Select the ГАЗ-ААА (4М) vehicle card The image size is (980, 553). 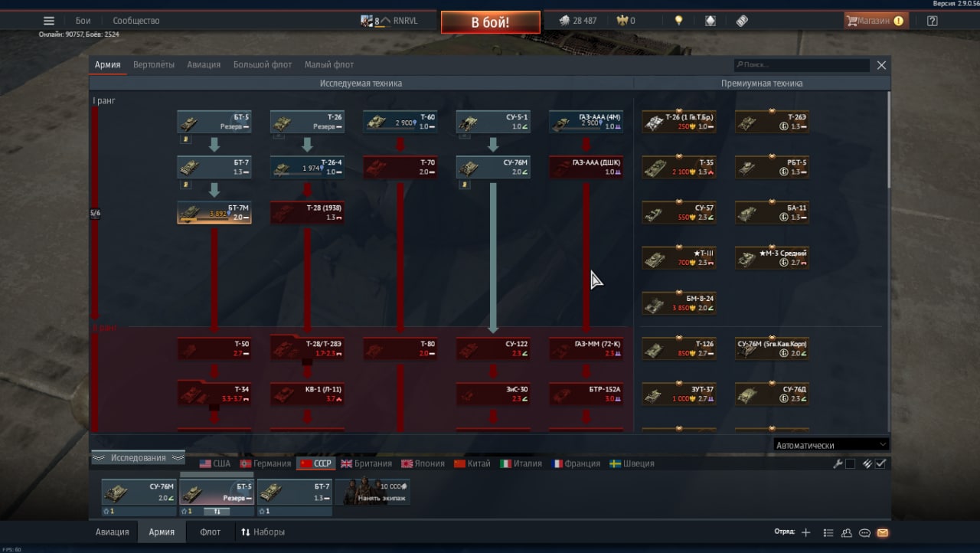(586, 122)
